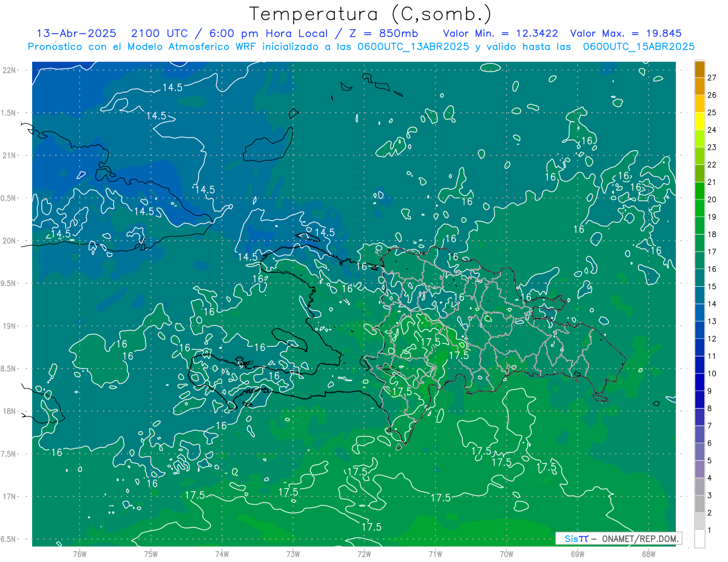Click the "6.5N" latitude axis label

(8, 539)
